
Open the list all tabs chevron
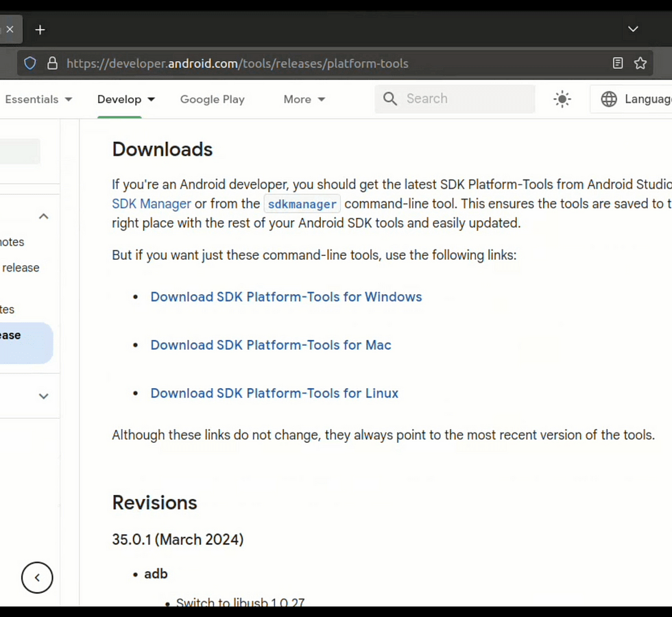coord(633,29)
